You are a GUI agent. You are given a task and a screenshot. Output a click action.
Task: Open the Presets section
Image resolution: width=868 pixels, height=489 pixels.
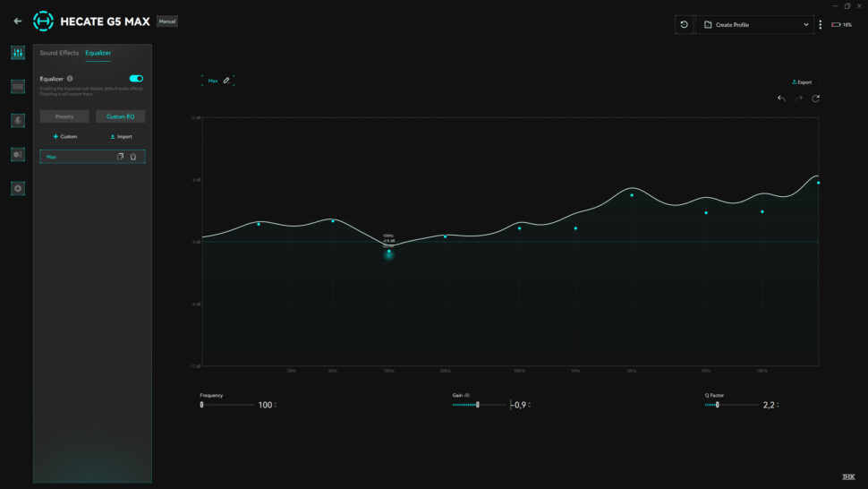coord(64,116)
